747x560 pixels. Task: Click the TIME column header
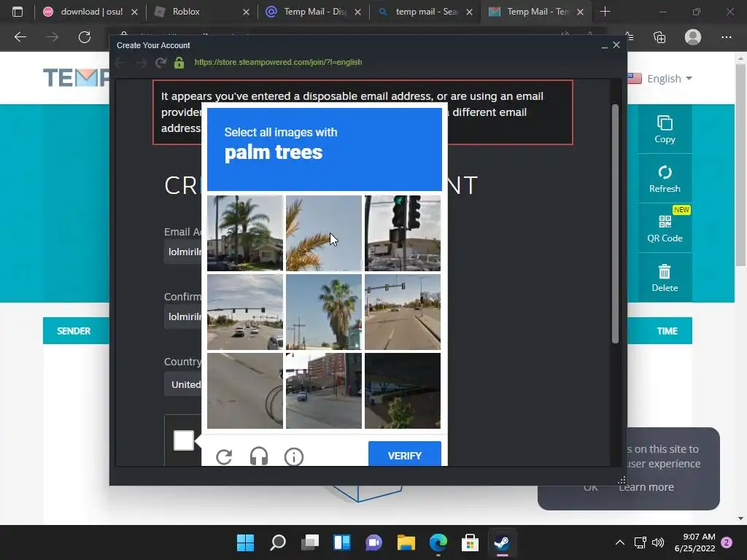coord(667,331)
